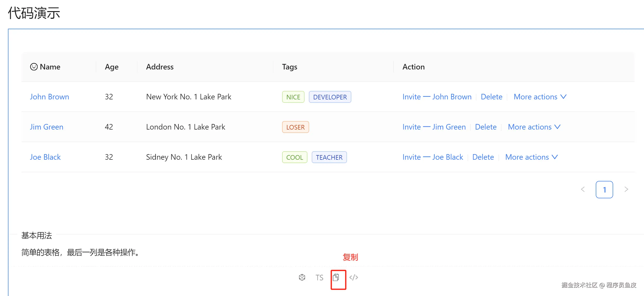This screenshot has width=644, height=296.
Task: Click the smiley icon beside Name header
Action: [x=34, y=67]
